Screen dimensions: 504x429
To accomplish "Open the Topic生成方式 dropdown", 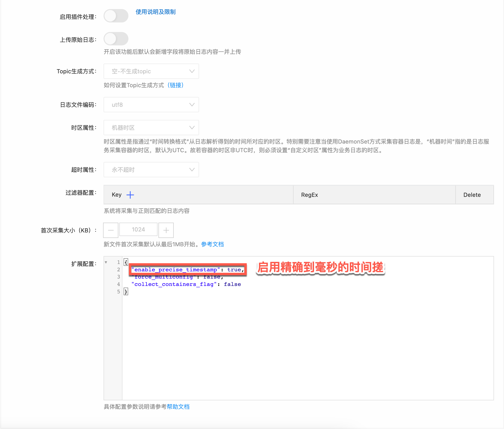I will pos(151,71).
